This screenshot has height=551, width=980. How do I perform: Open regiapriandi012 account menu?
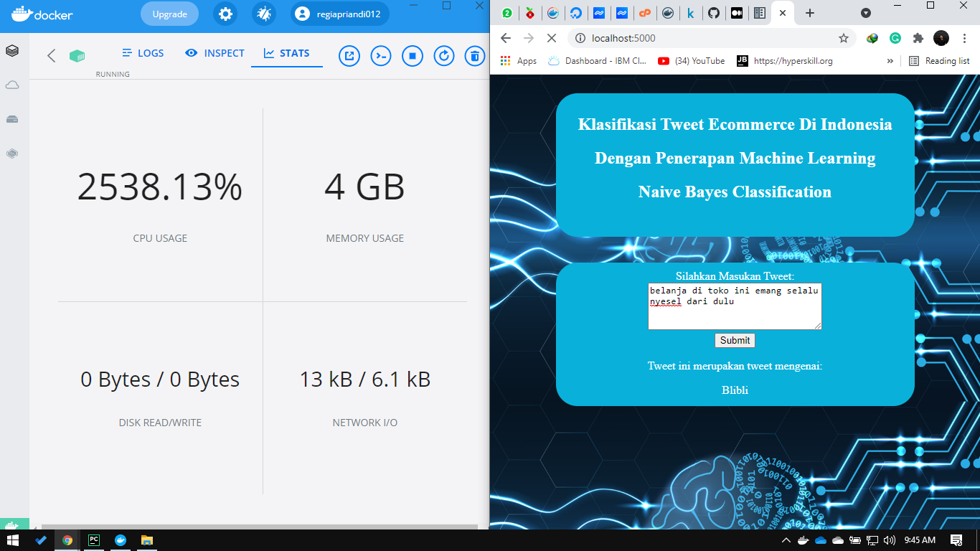340,14
